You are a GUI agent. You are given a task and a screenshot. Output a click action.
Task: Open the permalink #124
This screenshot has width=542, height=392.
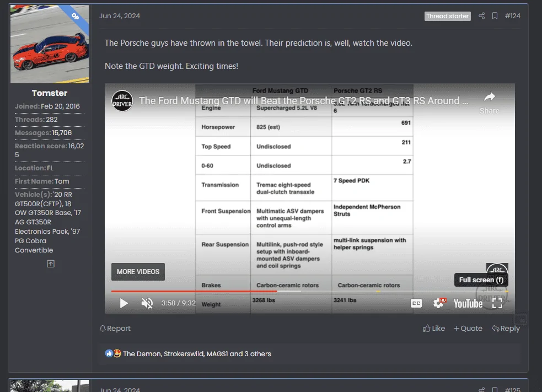pyautogui.click(x=512, y=16)
